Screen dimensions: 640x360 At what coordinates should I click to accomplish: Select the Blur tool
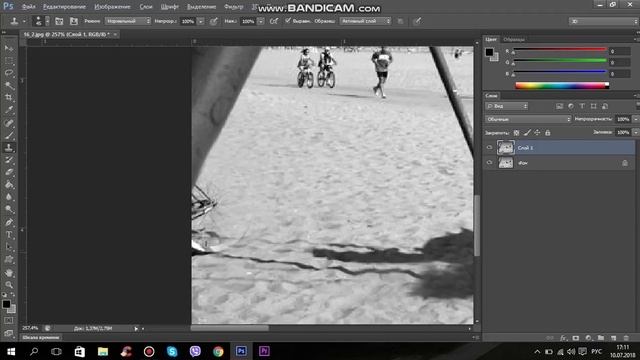tap(9, 197)
